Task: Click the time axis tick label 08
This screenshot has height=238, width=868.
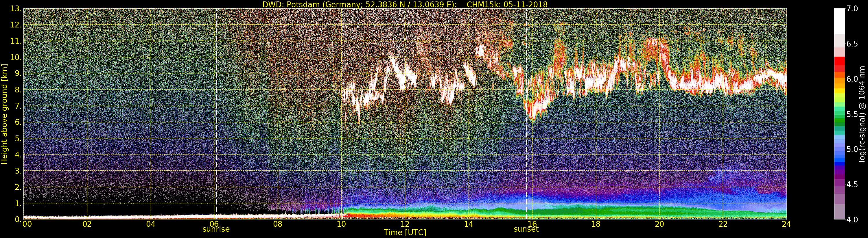Action: (278, 224)
